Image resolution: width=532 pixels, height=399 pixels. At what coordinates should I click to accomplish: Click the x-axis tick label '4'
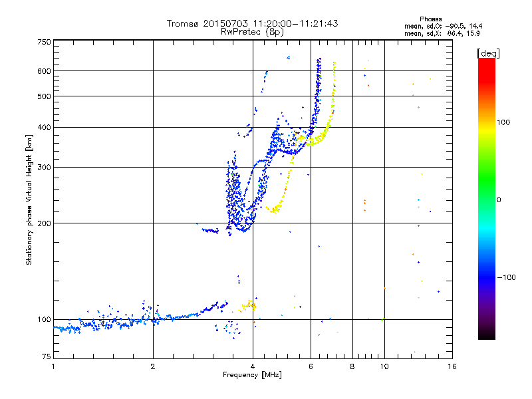pos(253,366)
